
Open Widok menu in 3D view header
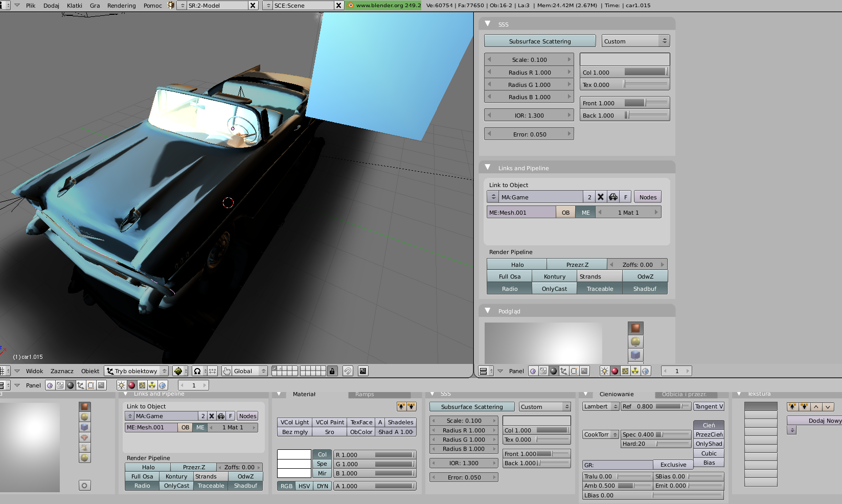click(35, 371)
